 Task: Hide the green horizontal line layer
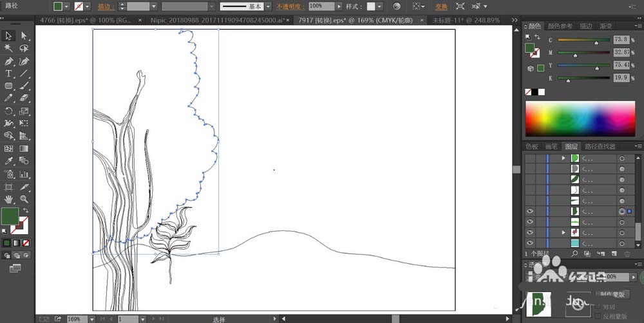(530, 222)
